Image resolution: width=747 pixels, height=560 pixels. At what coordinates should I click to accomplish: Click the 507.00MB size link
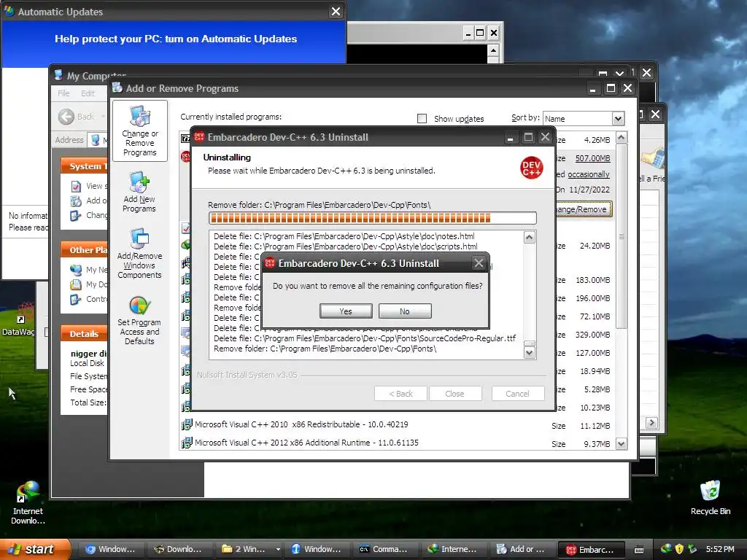tap(592, 158)
